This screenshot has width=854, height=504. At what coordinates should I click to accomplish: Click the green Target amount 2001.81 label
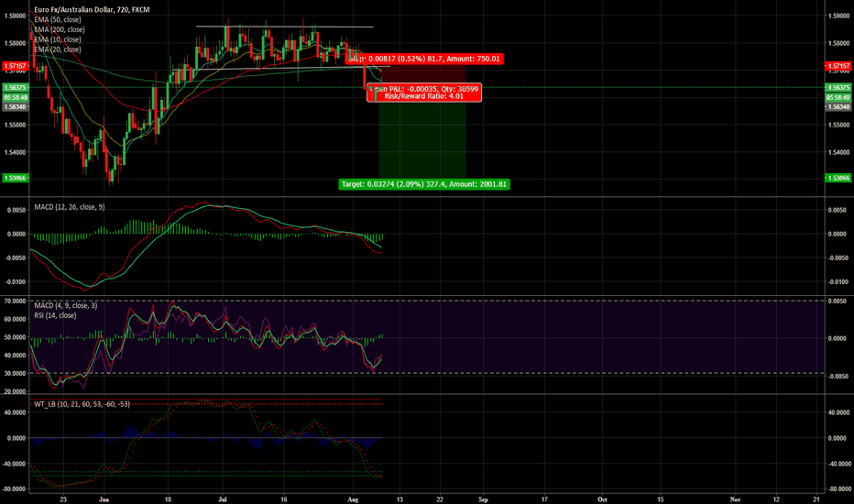tap(424, 184)
